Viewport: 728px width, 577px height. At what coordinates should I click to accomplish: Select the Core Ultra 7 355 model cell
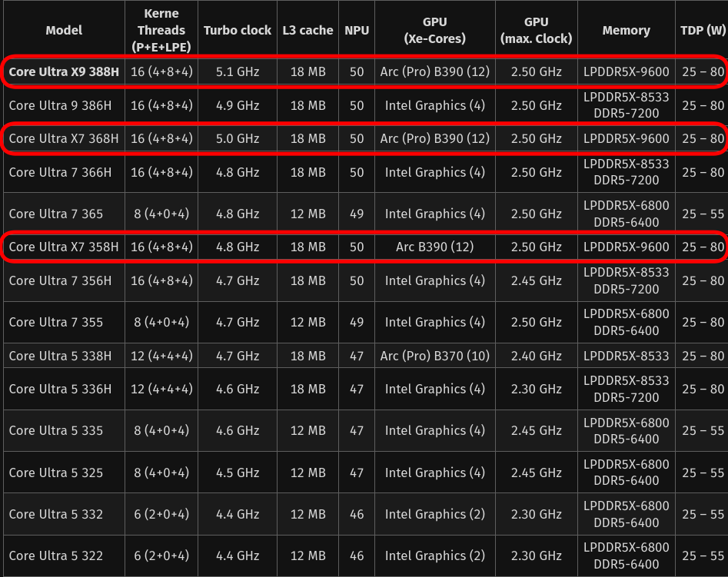click(x=55, y=322)
